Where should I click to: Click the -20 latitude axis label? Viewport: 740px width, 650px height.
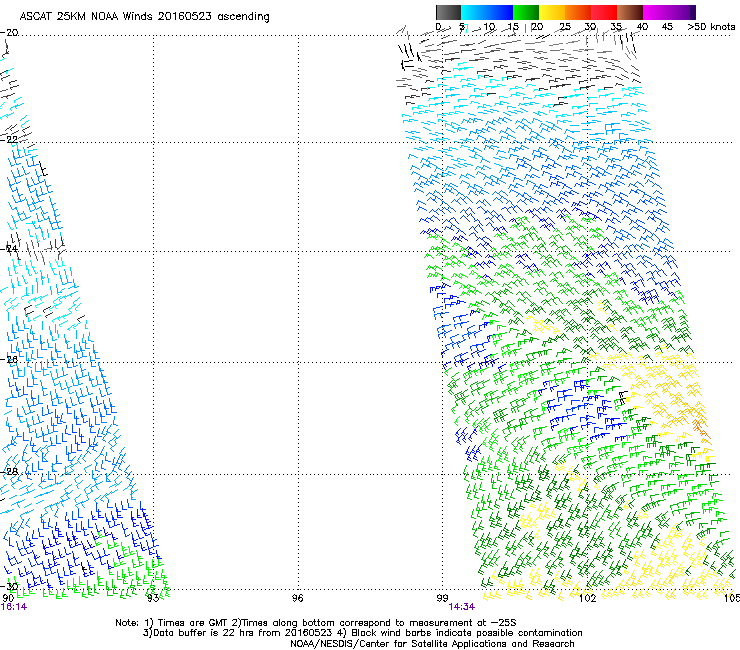9,33
